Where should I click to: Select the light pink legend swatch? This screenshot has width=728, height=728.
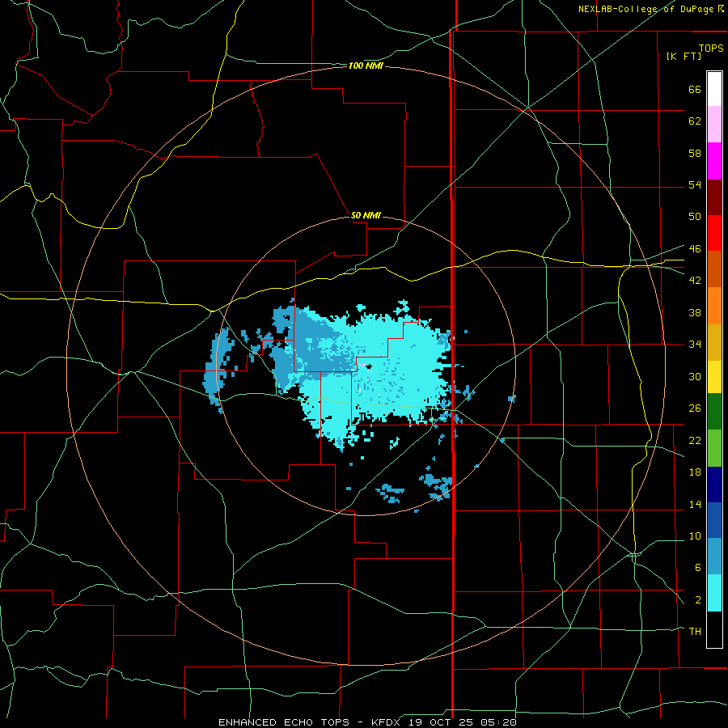click(714, 124)
